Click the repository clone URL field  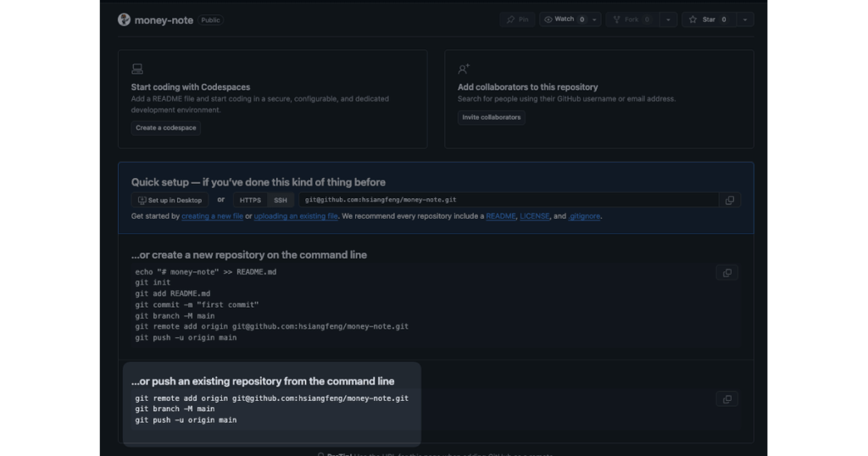(509, 200)
